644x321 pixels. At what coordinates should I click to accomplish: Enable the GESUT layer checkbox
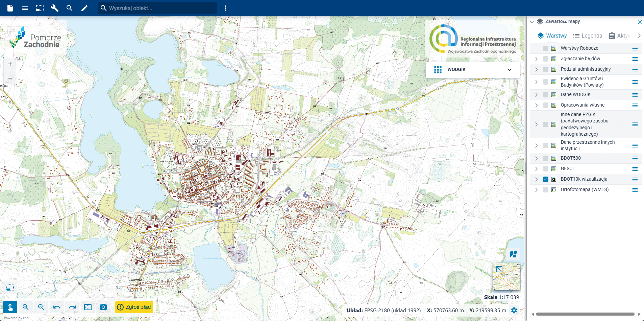(545, 169)
